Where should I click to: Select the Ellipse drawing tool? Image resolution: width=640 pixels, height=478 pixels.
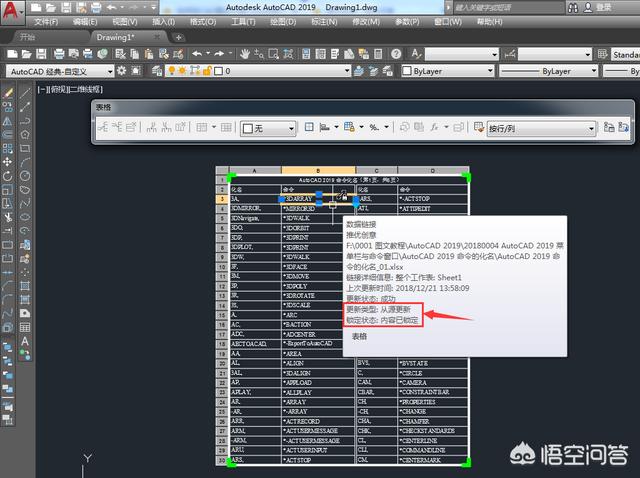click(25, 217)
